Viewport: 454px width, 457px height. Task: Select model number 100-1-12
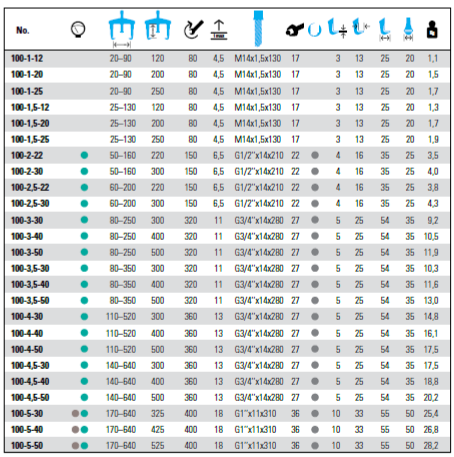[27, 59]
